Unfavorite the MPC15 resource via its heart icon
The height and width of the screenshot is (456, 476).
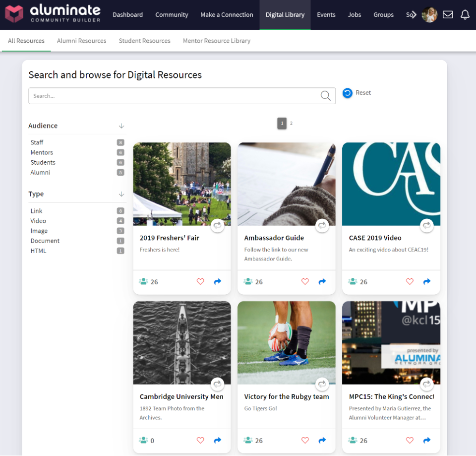[x=410, y=440]
